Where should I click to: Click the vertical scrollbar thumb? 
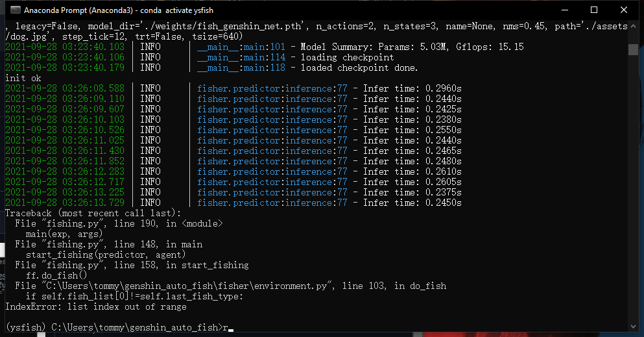633,49
